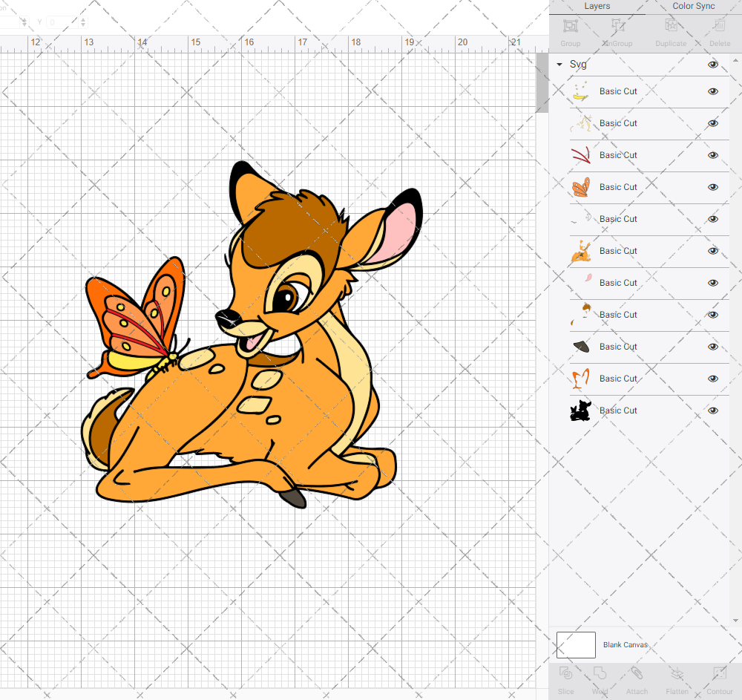742x700 pixels.
Task: Select the black silhouette layer thumbnail
Action: (581, 410)
